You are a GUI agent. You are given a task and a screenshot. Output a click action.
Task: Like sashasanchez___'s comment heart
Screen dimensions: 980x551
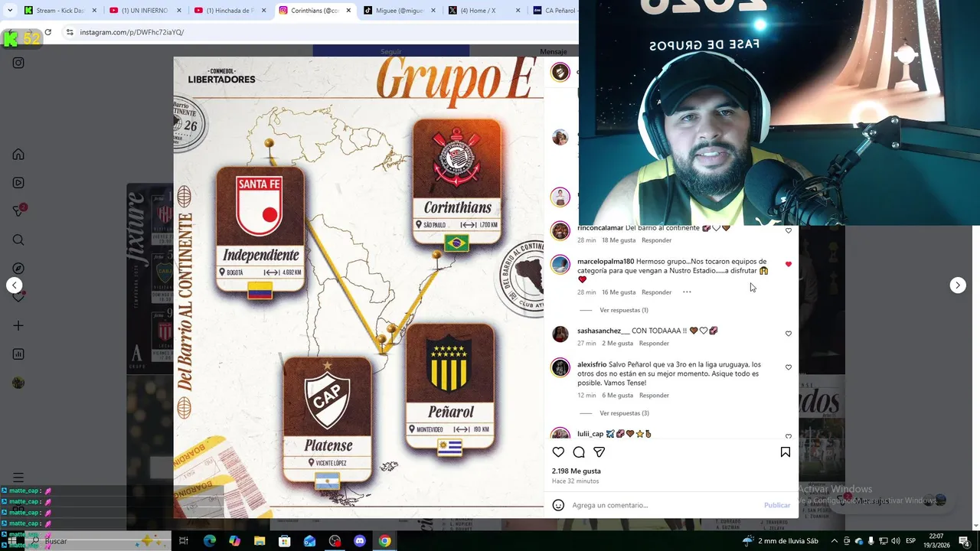pos(789,334)
